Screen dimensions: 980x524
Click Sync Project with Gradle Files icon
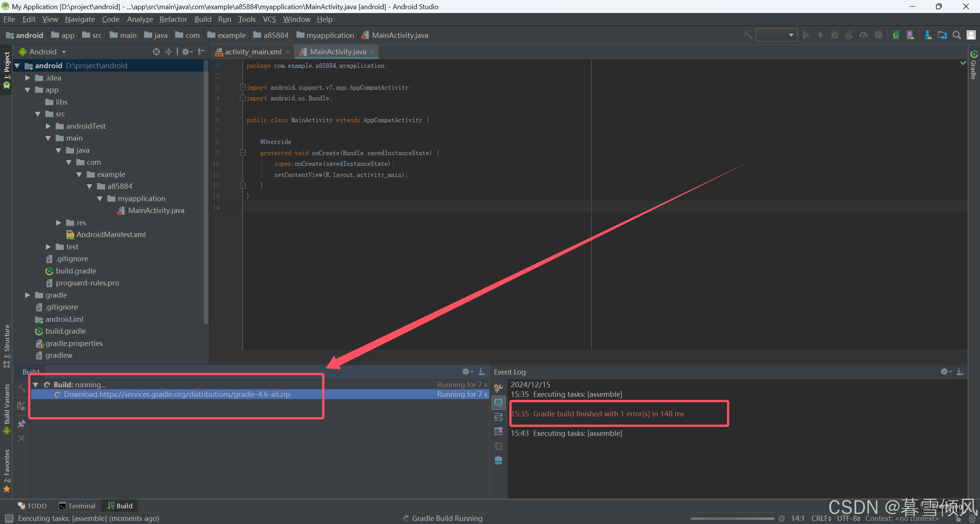(x=896, y=35)
